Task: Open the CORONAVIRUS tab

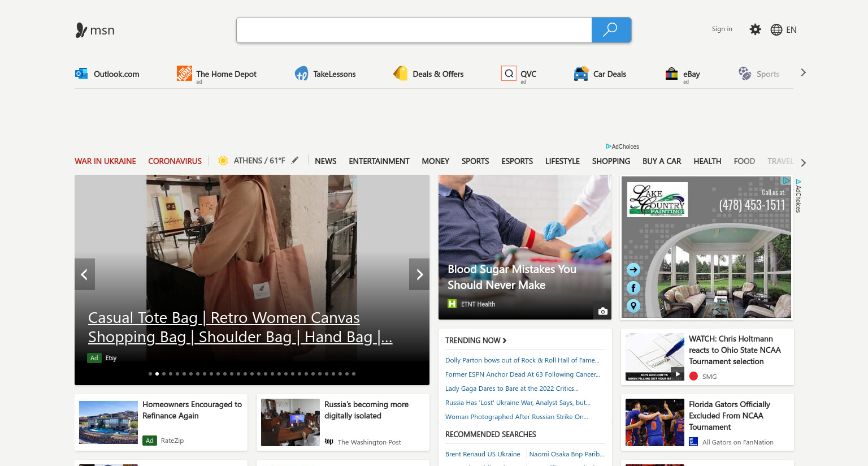Action: click(175, 161)
